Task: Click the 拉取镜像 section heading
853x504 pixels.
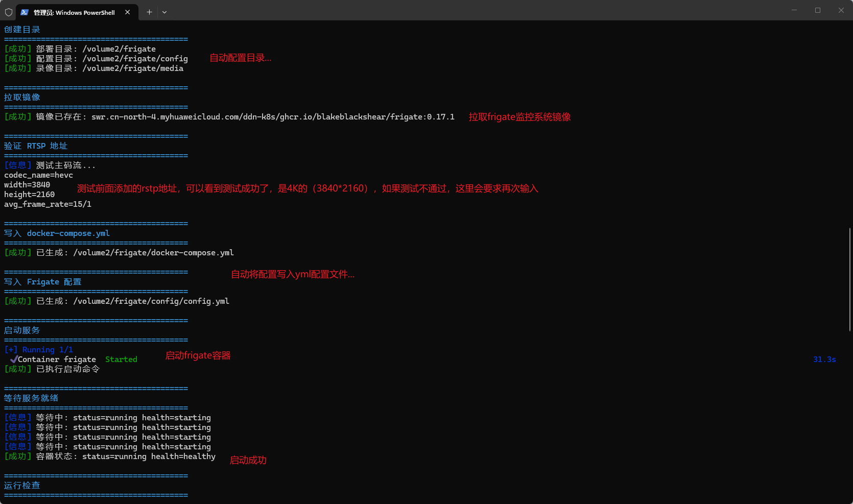Action: [x=22, y=98]
